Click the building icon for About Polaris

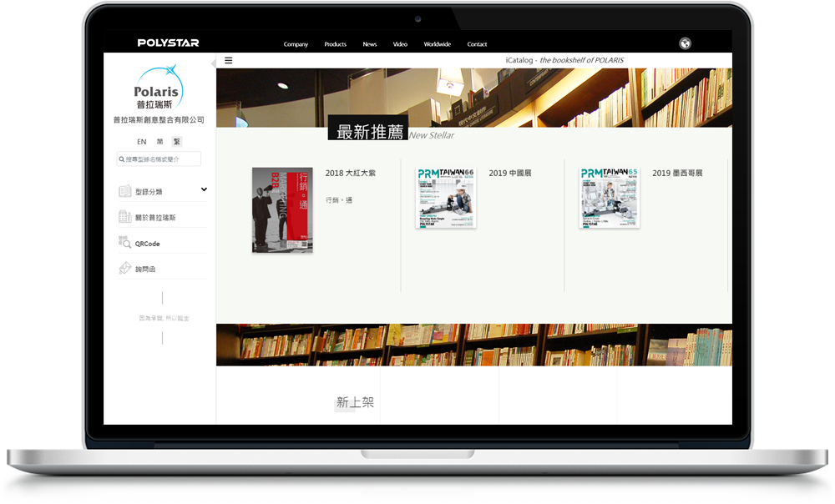pyautogui.click(x=125, y=217)
